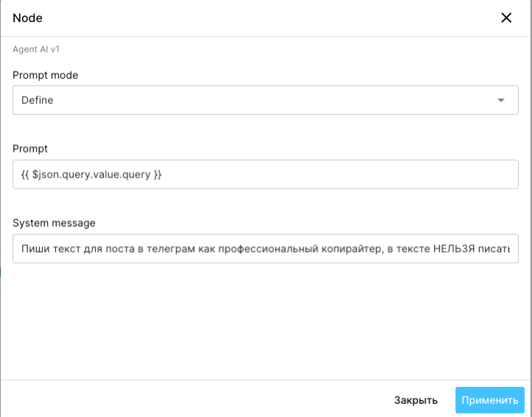Viewport: 532px width, 417px height.
Task: Expand the Prompt mode dropdown arrow
Action: click(x=501, y=100)
